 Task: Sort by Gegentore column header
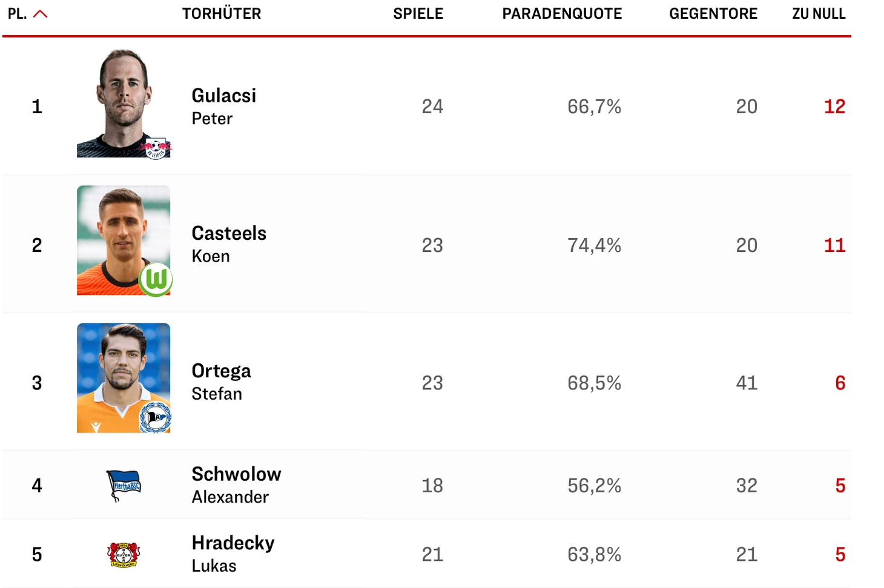point(713,14)
